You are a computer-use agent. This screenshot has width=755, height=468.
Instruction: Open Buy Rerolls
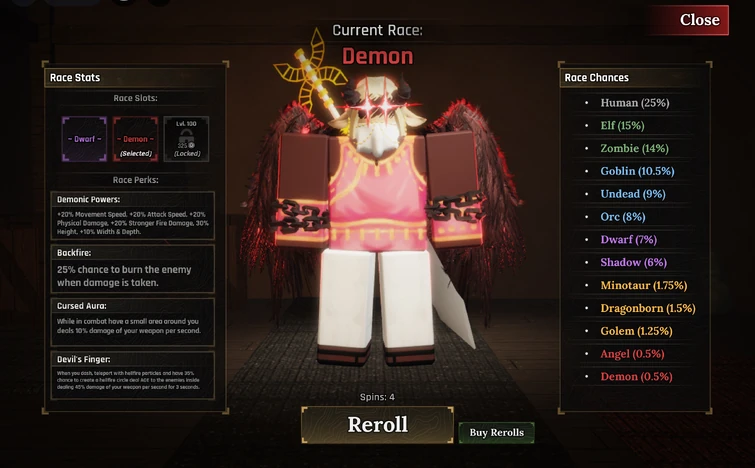(x=496, y=432)
